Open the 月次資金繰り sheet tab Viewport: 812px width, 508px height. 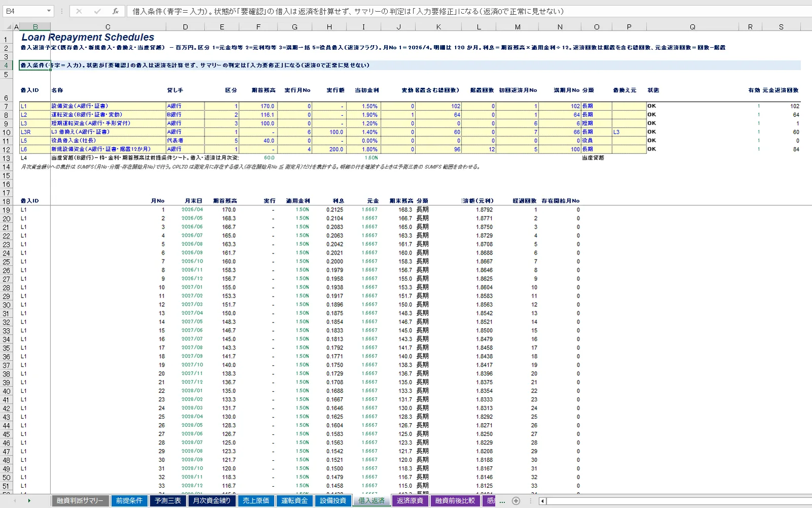click(212, 501)
